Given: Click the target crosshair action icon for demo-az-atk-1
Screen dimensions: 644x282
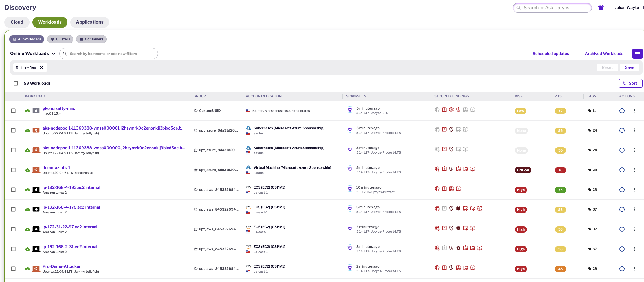Looking at the screenshot, I should point(622,170).
